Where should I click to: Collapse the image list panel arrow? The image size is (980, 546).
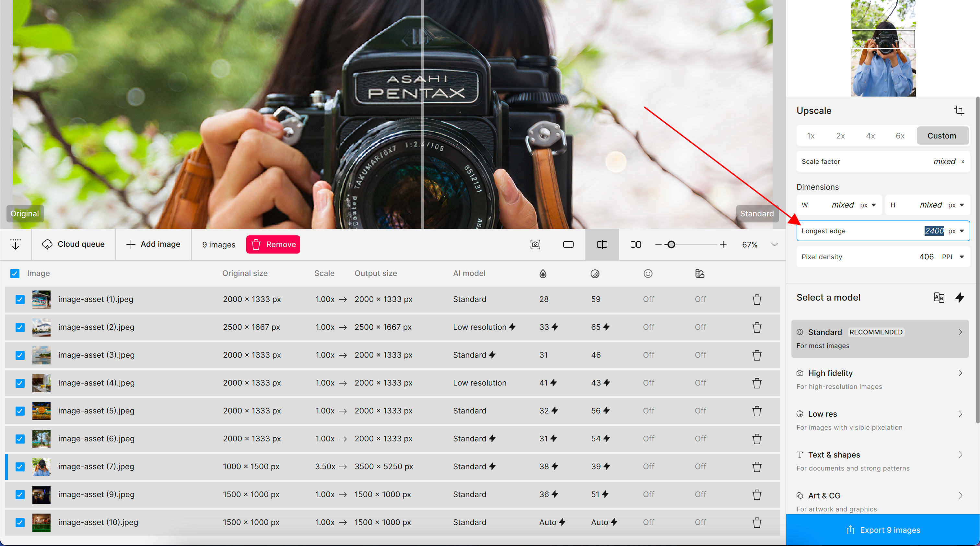click(16, 244)
